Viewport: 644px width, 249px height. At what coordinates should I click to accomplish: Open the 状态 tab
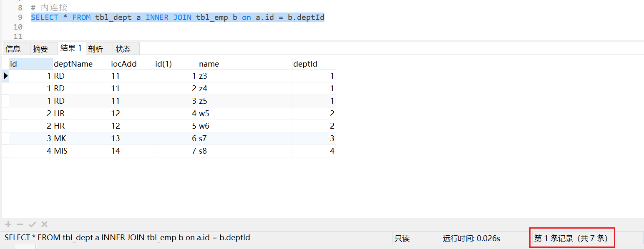point(123,49)
